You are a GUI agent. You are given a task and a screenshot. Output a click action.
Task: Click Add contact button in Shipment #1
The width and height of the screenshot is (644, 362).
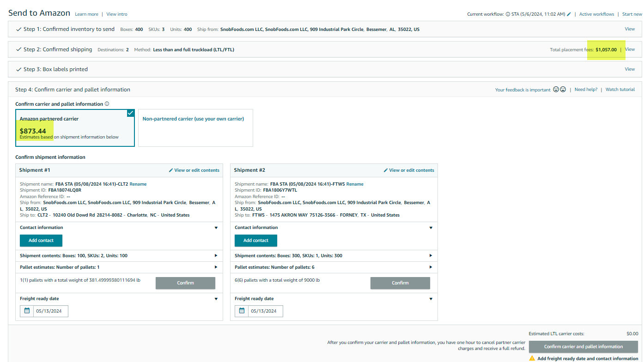coord(41,241)
